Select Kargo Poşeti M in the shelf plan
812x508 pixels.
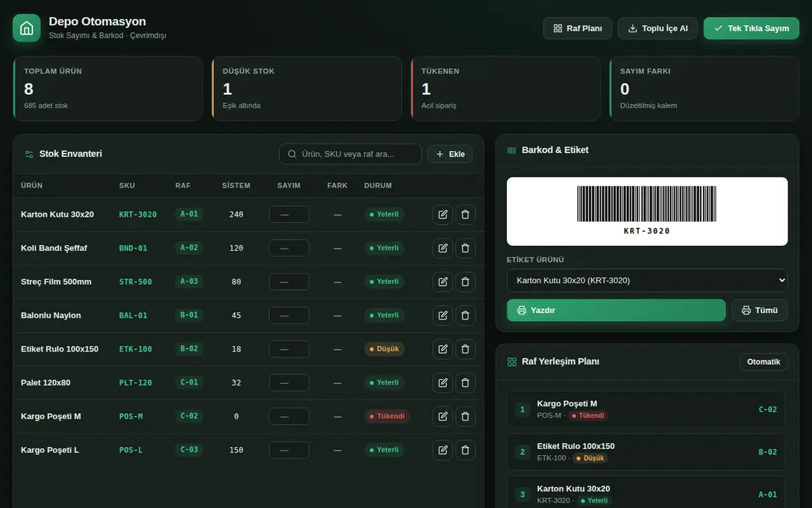point(646,409)
